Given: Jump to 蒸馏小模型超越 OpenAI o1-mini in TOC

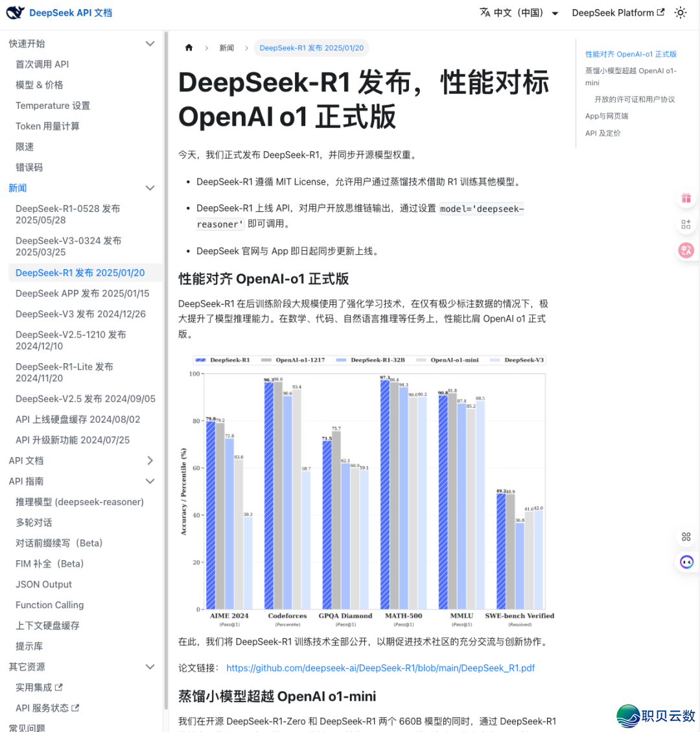Looking at the screenshot, I should point(631,77).
